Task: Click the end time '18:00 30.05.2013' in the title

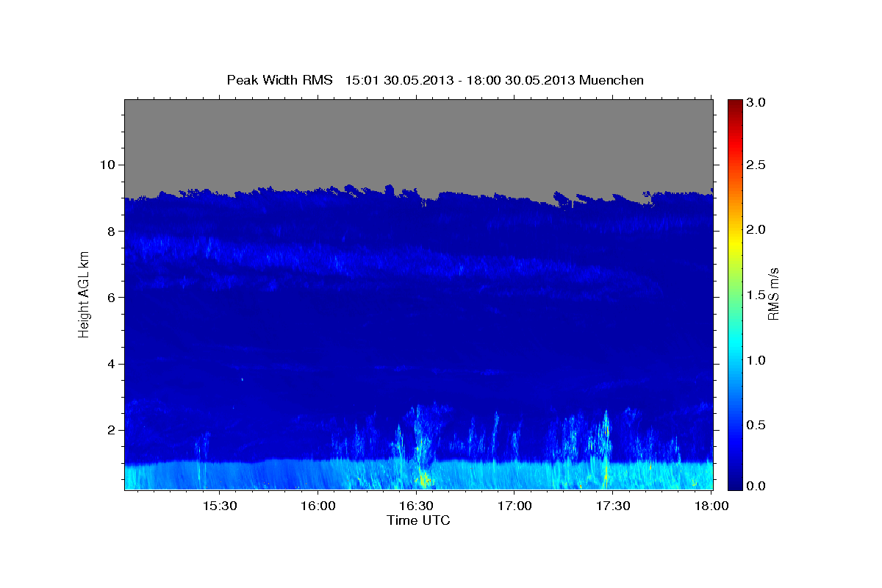Action: 518,80
